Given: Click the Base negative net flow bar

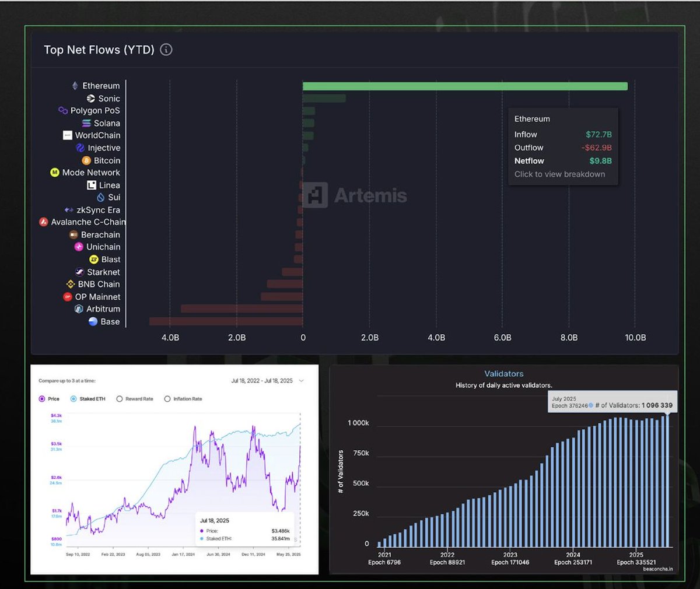Looking at the screenshot, I should 226,321.
